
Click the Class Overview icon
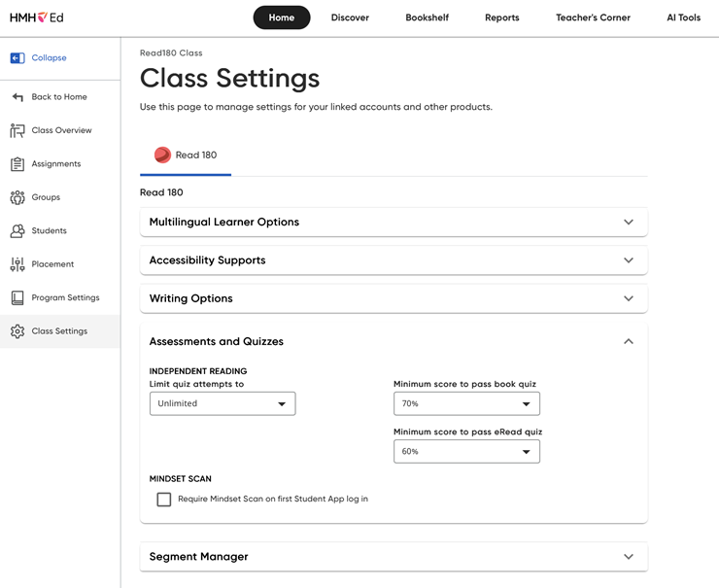click(x=17, y=130)
